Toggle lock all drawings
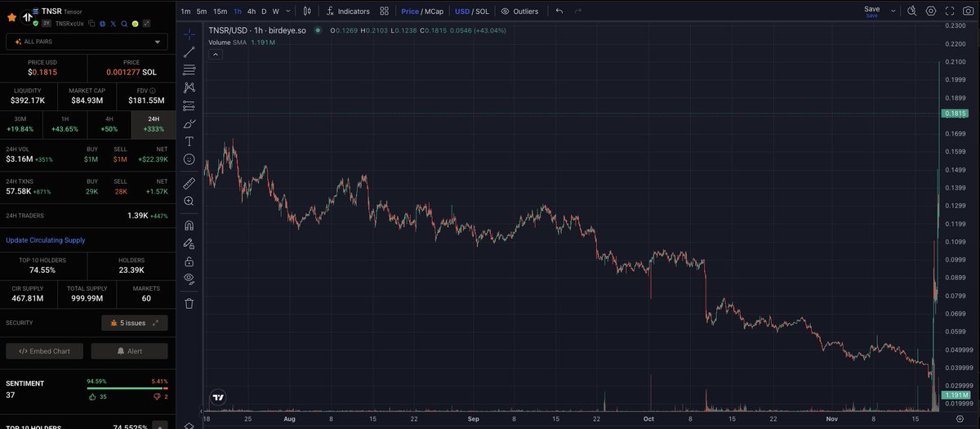 [189, 261]
